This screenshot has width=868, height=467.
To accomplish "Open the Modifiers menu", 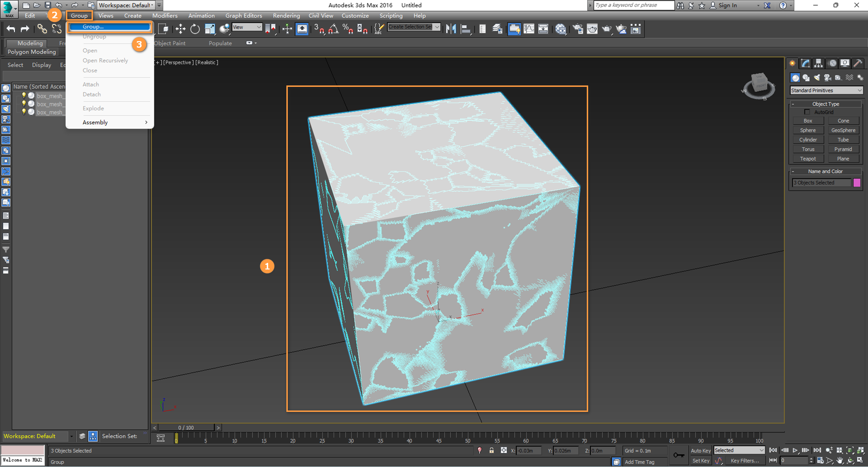I will [165, 16].
